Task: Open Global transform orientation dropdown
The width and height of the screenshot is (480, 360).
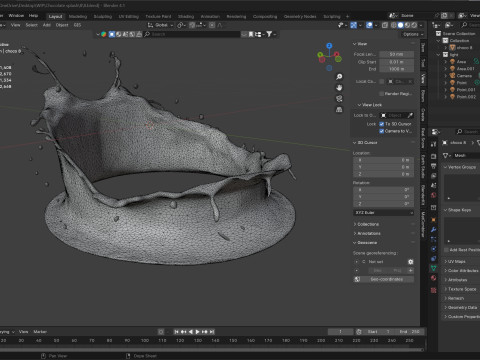Action: pos(161,25)
